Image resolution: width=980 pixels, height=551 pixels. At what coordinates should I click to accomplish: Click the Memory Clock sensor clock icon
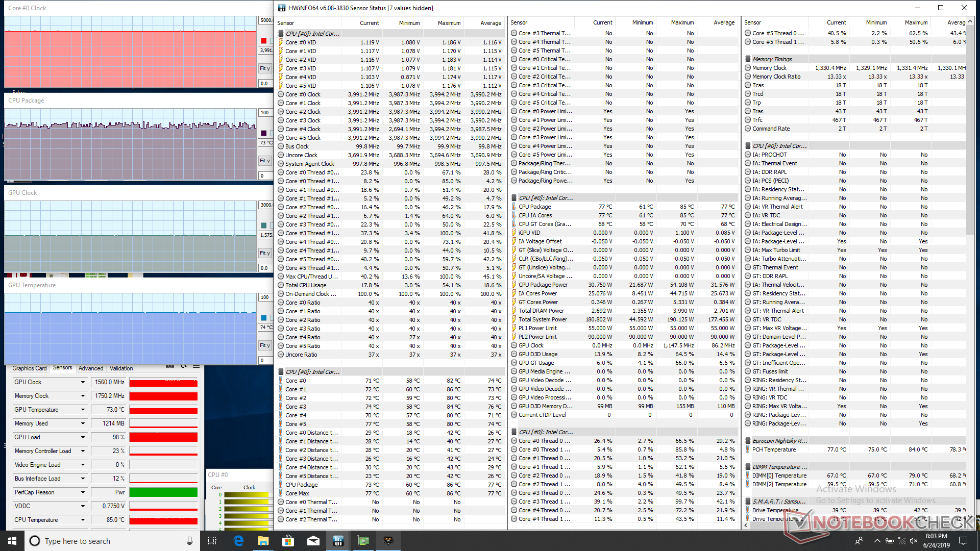tap(747, 68)
